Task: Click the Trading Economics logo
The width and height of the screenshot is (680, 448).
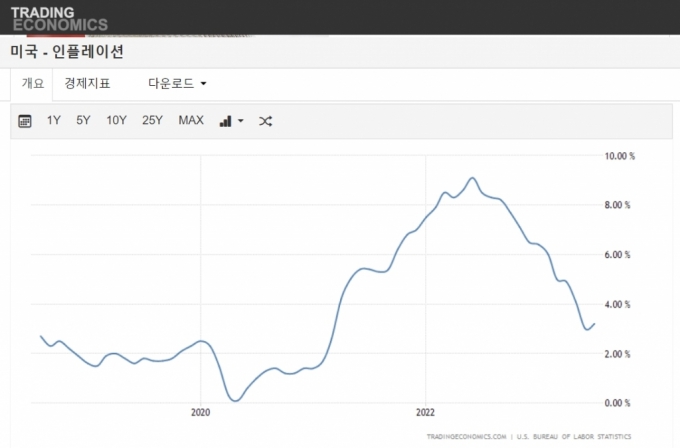Action: tap(59, 17)
